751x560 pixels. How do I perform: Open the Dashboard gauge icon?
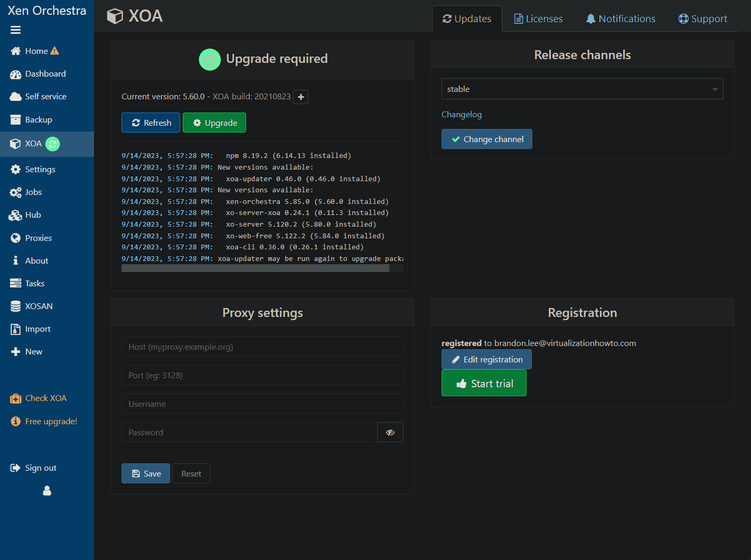point(15,74)
